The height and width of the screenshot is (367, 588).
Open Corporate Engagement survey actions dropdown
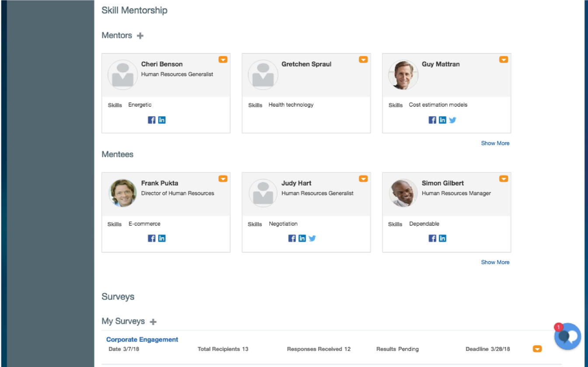(537, 349)
